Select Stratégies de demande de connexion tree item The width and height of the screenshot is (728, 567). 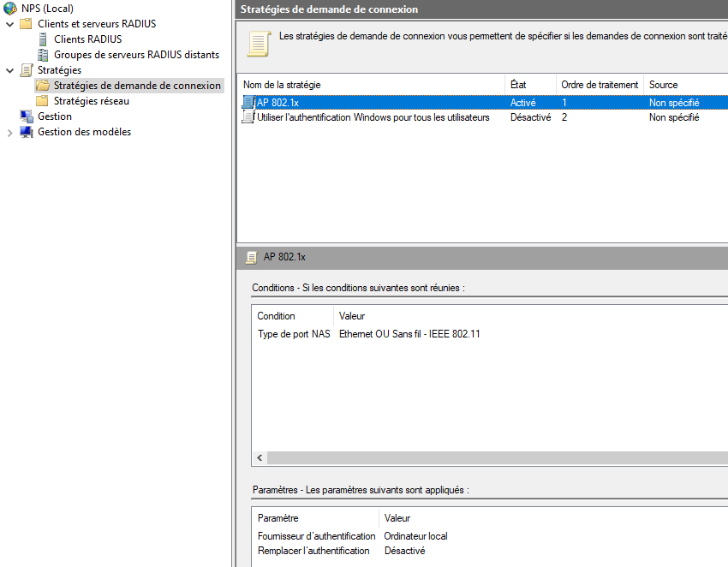coord(137,86)
